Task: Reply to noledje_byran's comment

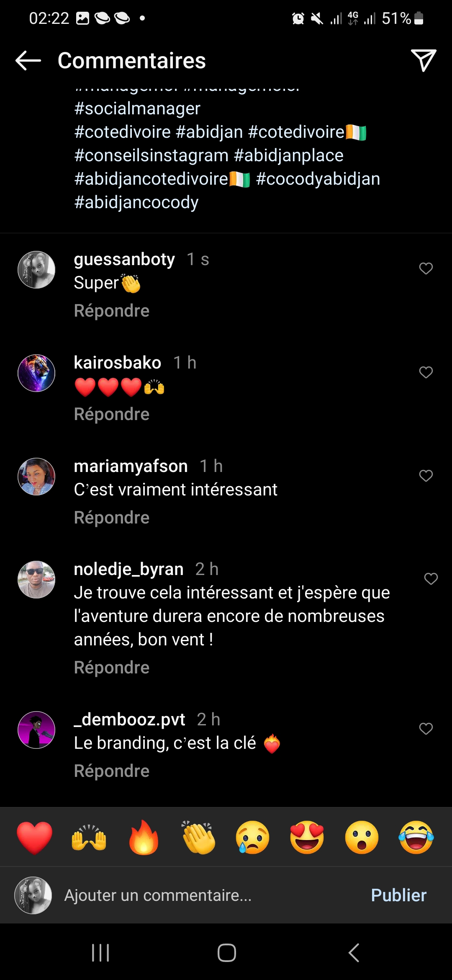Action: (111, 668)
